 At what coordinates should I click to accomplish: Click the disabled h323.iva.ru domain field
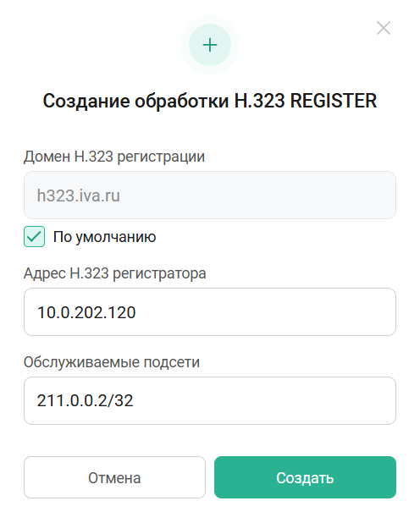coord(210,195)
